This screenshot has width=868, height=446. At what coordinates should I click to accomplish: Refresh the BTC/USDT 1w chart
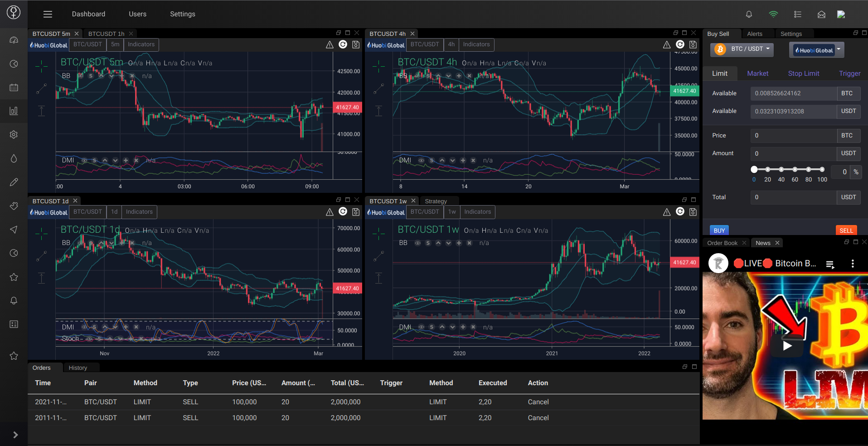(680, 211)
